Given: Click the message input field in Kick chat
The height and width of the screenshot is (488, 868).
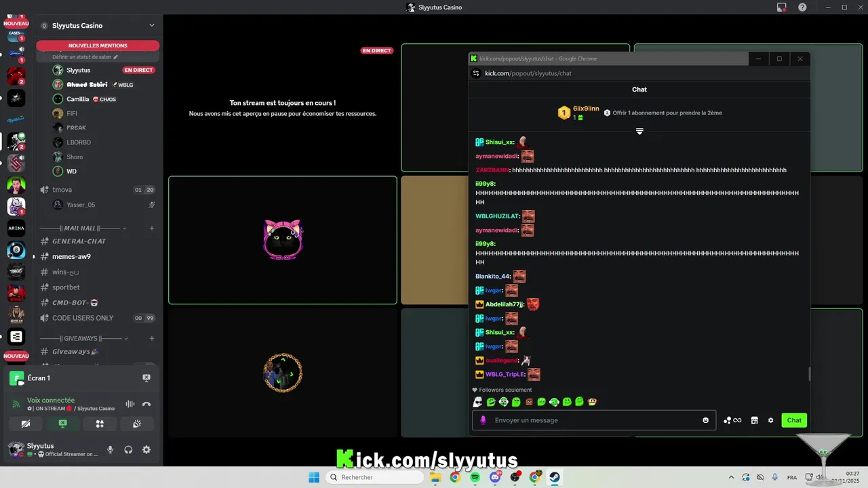Looking at the screenshot, I should click(x=593, y=420).
